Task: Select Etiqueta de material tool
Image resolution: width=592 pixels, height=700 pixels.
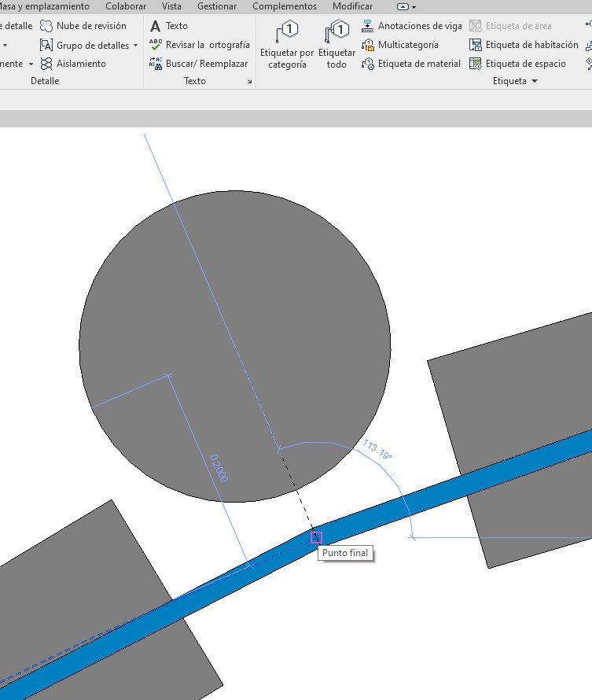Action: 410,64
